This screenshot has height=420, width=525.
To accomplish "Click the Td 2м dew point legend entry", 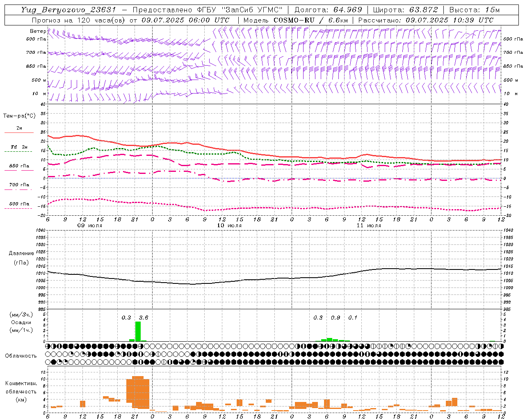I will 19,147.
